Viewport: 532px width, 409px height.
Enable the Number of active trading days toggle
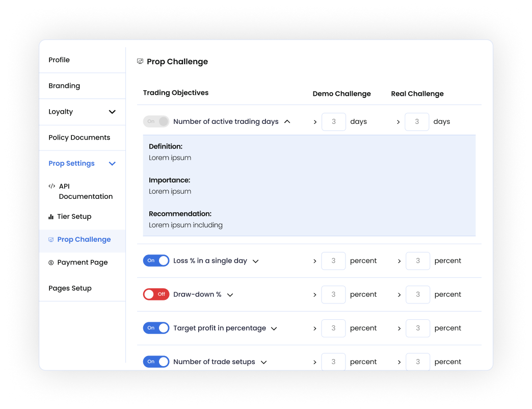pyautogui.click(x=156, y=121)
